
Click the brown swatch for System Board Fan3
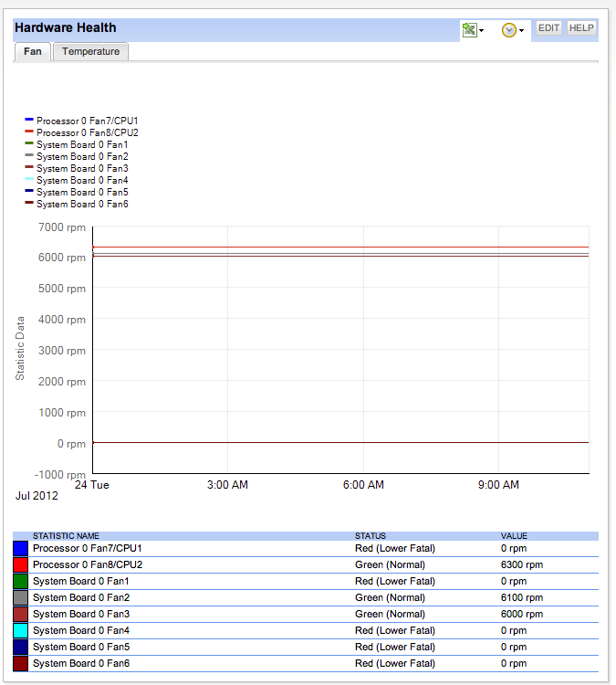click(x=20, y=615)
